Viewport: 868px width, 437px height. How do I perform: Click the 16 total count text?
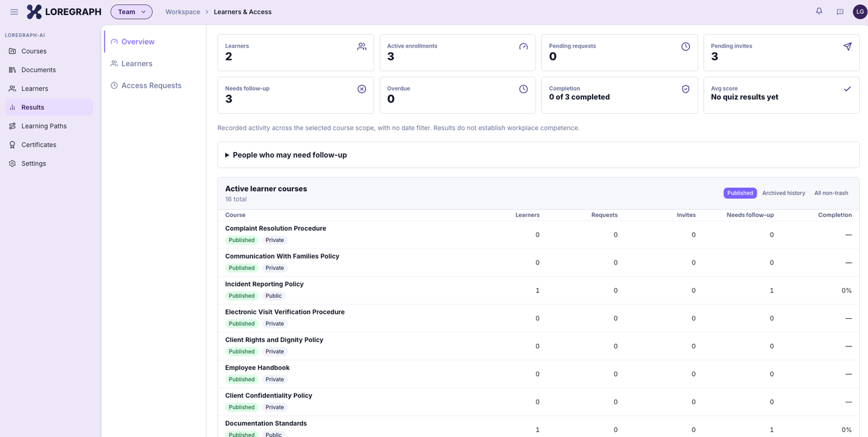pyautogui.click(x=236, y=199)
